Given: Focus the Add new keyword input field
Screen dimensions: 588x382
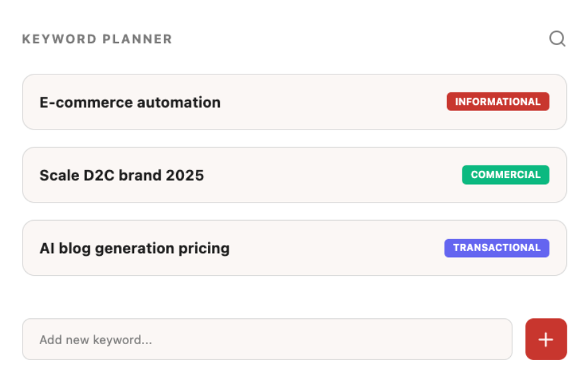Looking at the screenshot, I should [267, 339].
